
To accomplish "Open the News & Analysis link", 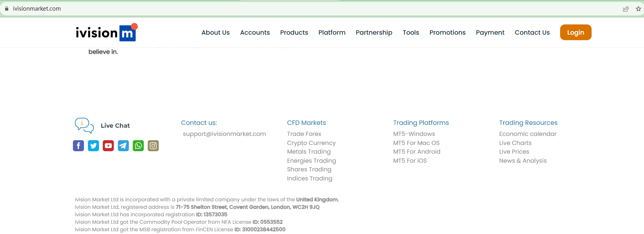I will pos(523,161).
